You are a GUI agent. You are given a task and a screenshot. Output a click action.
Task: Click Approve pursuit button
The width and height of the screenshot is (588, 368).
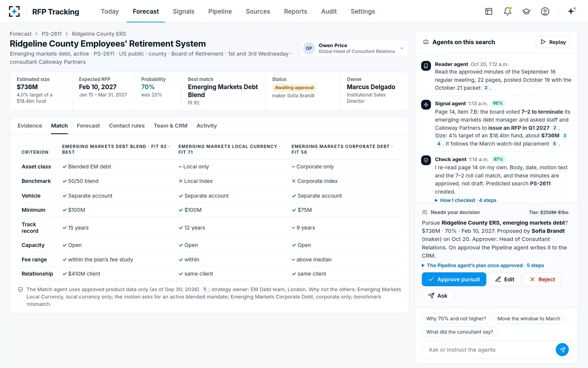(x=454, y=279)
